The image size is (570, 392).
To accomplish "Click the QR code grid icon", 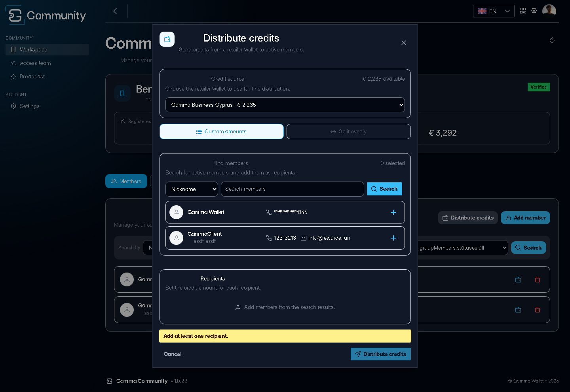I will (x=523, y=11).
